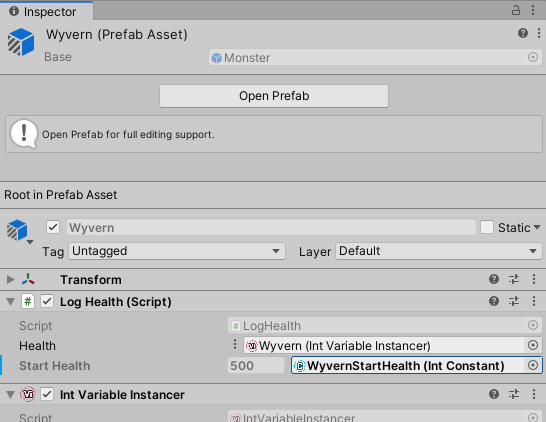Screen dimensions: 546x422
Task: Lock the Inspector panel
Action: 516,10
